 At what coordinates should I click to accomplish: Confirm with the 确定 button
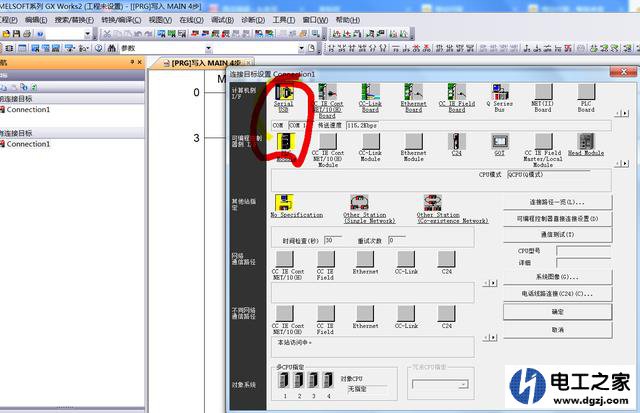pos(558,312)
